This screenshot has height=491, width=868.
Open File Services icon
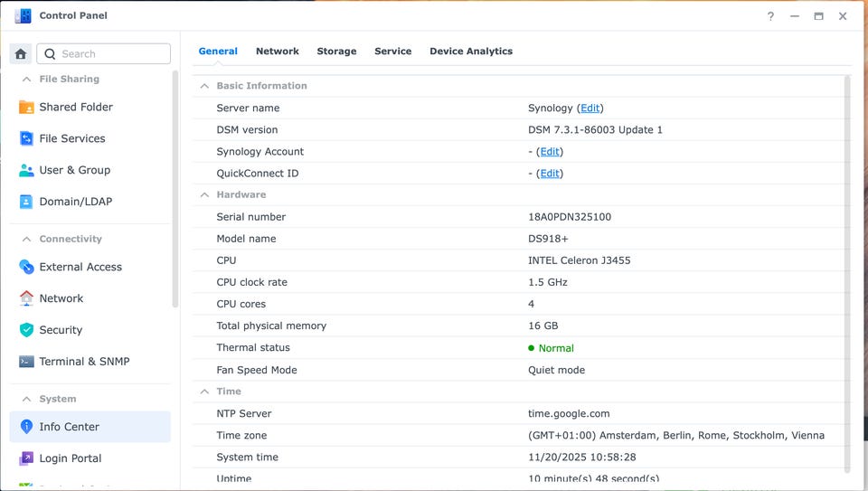26,138
